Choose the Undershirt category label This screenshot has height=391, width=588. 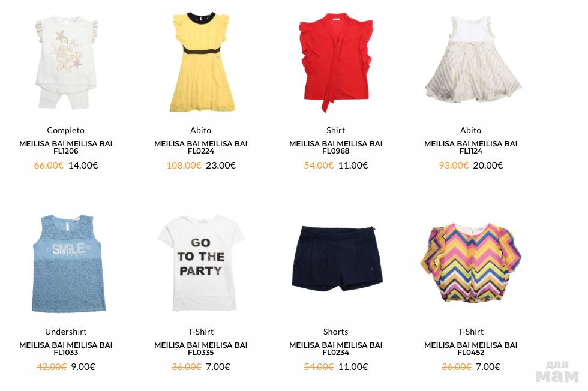pos(65,332)
